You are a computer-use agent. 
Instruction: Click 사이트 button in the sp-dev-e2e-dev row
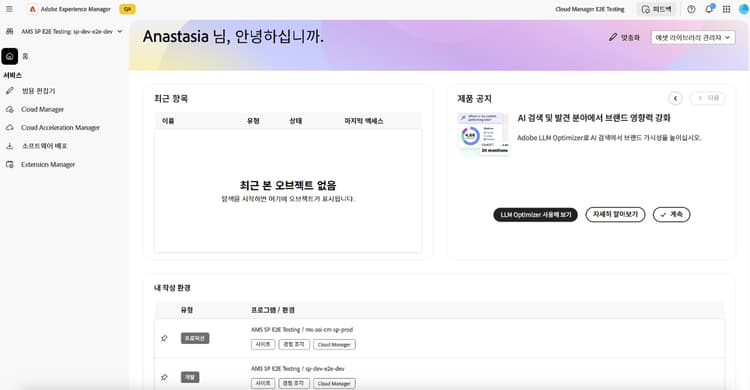(x=263, y=383)
